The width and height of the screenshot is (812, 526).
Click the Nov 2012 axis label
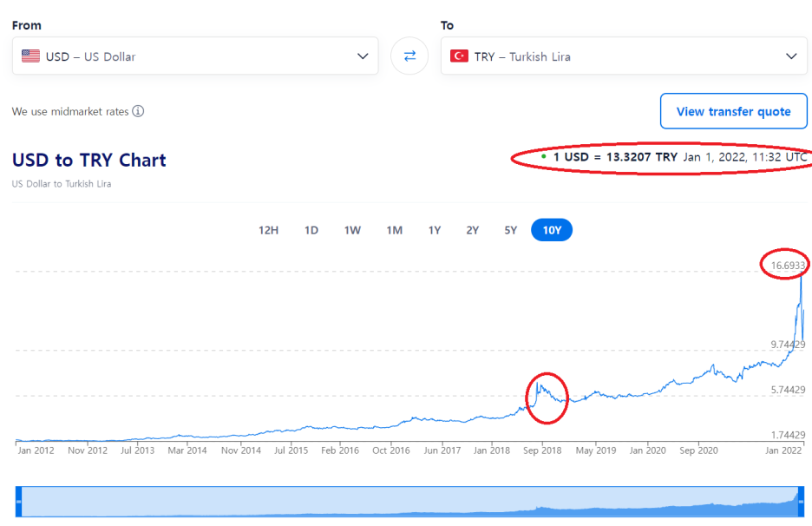coord(88,450)
